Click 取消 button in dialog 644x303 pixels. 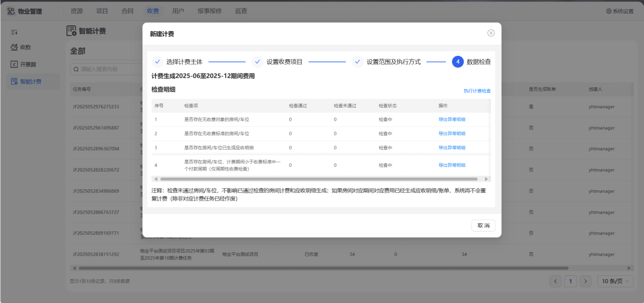pos(483,225)
